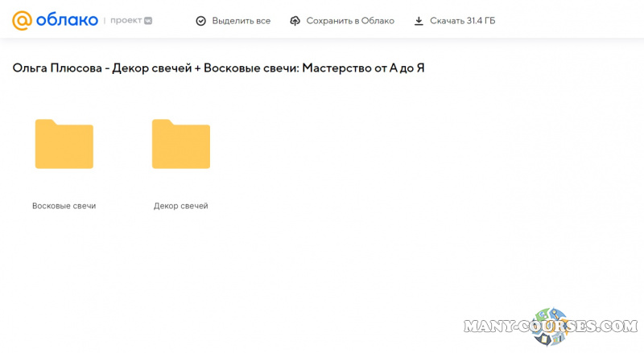Click the VK badge next to проект
This screenshot has width=644, height=353.
[x=148, y=21]
